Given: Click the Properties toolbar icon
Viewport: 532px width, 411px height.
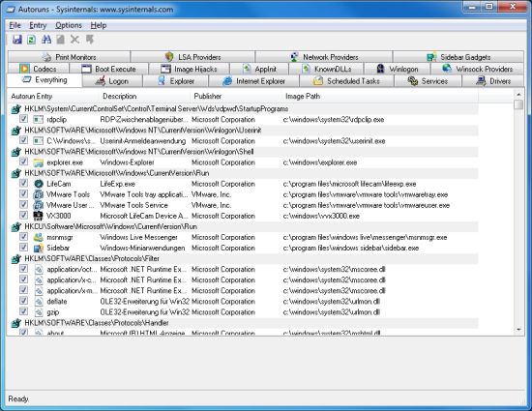Looking at the screenshot, I should [x=60, y=40].
